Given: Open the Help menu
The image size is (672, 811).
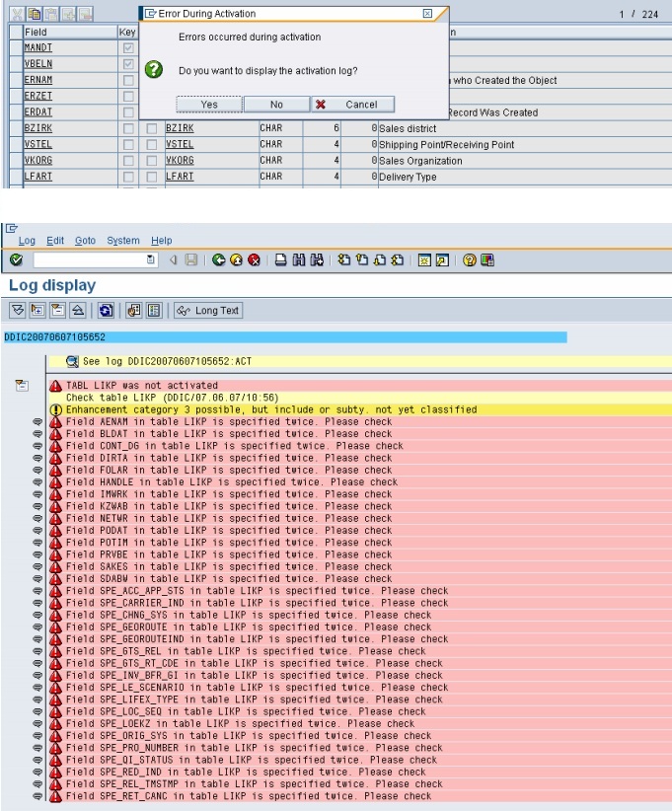Looking at the screenshot, I should click(x=162, y=241).
